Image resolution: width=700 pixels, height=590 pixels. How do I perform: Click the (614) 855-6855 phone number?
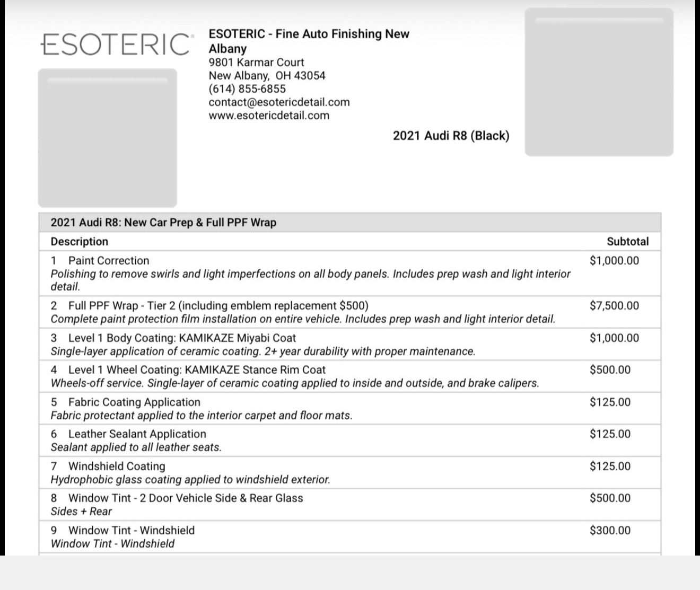pos(247,89)
